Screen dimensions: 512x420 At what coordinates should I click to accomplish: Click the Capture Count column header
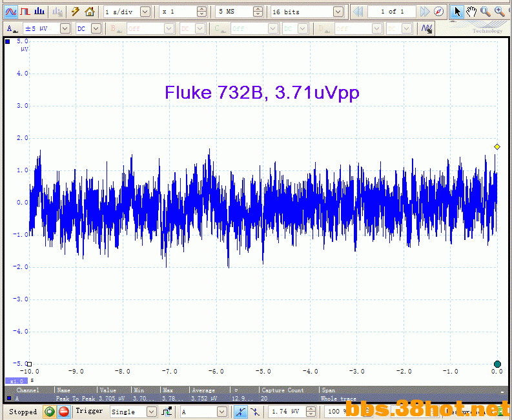click(x=282, y=390)
